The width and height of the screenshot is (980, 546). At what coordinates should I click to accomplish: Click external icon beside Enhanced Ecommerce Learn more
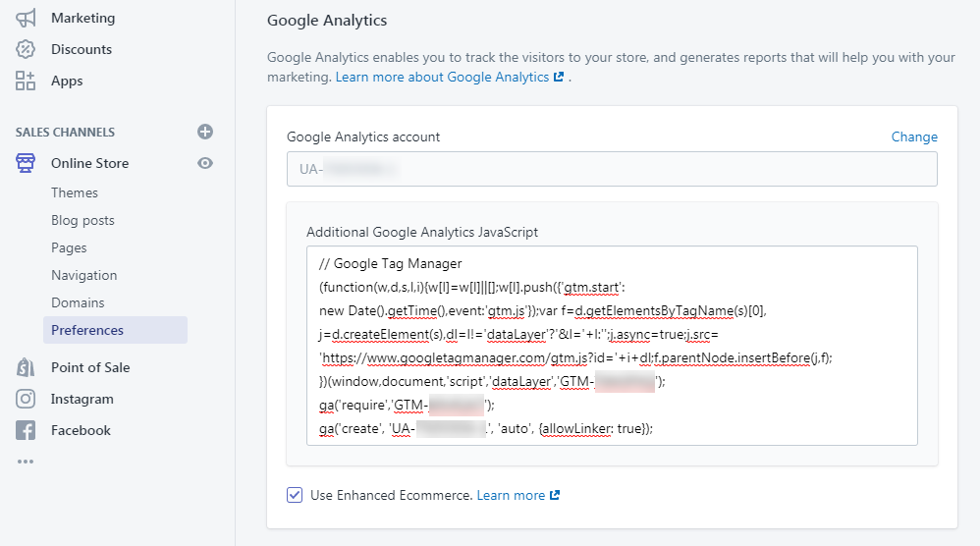[x=555, y=495]
